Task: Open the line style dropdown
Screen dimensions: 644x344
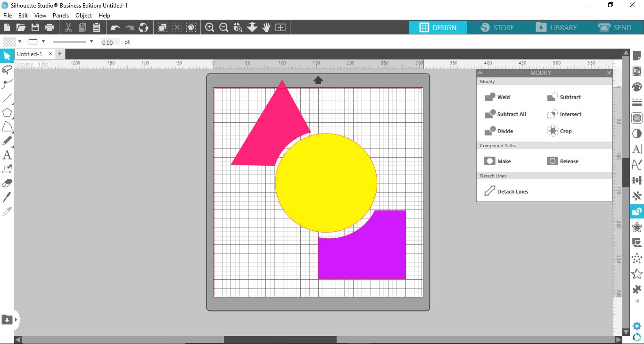Action: tap(91, 42)
